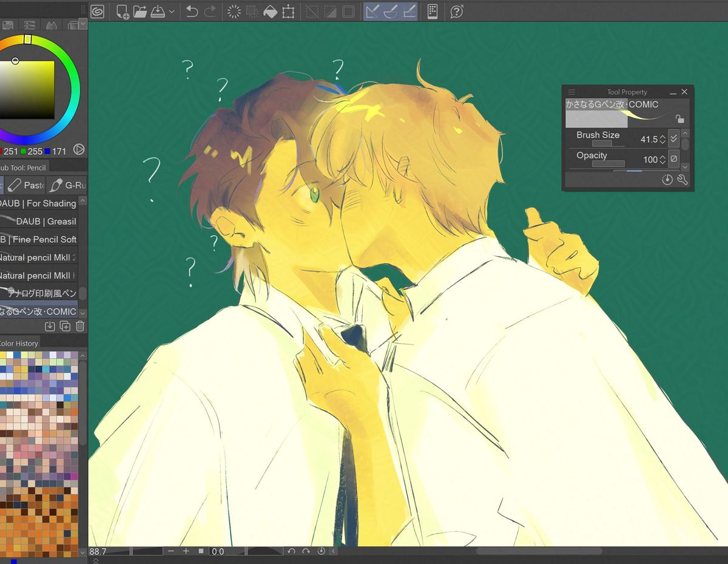Open Opacity dynamics button
The height and width of the screenshot is (564, 728).
pyautogui.click(x=673, y=159)
